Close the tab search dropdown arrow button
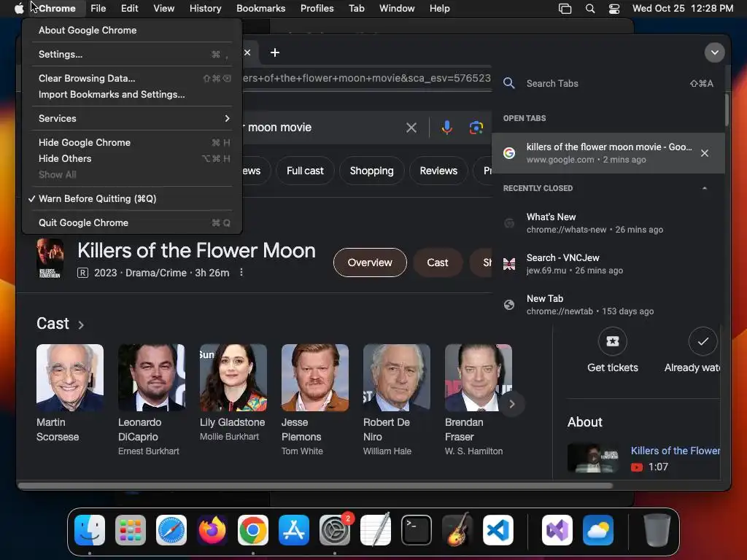 pos(715,52)
